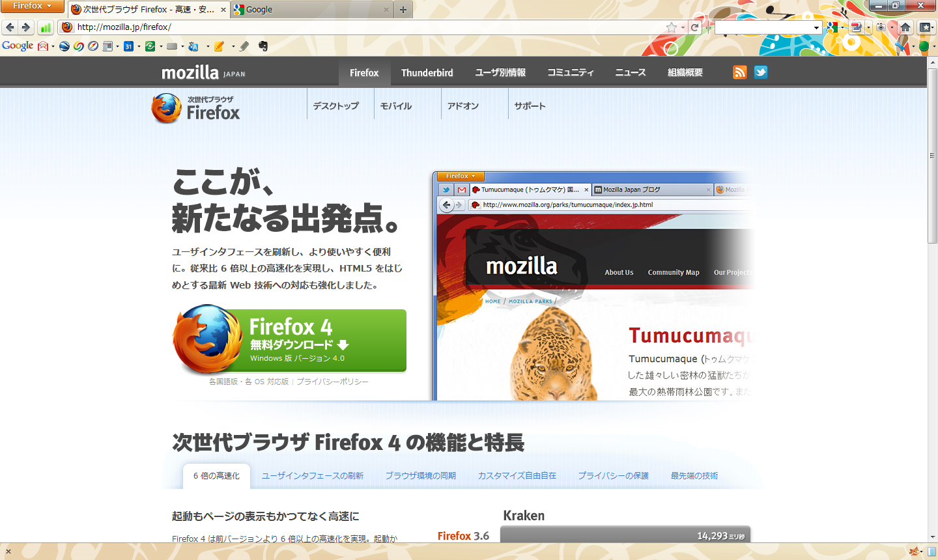Select the ユーザインタフェースの刷新 feature tab
This screenshot has width=938, height=560.
(x=312, y=476)
